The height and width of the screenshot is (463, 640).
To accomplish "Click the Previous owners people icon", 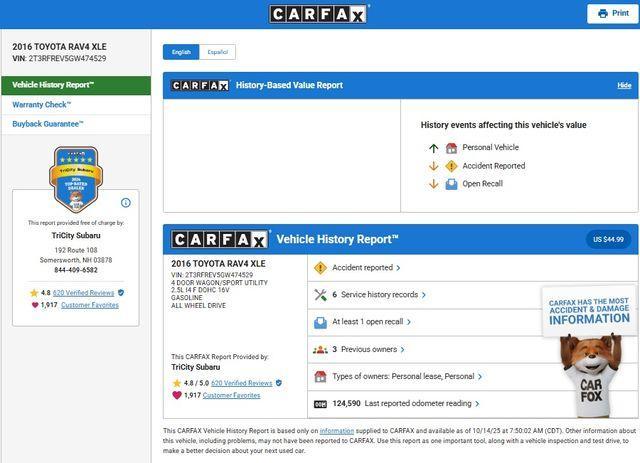I will point(320,350).
